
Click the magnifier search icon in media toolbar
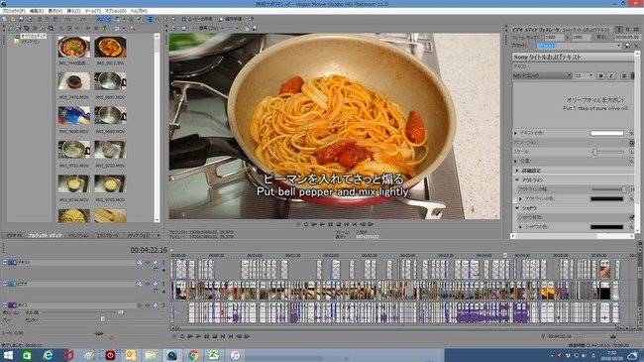(x=133, y=29)
